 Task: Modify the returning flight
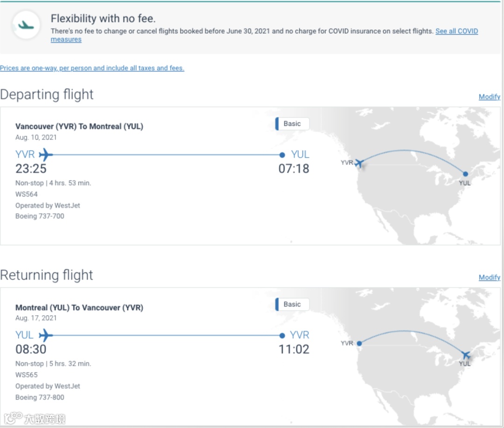coord(489,277)
